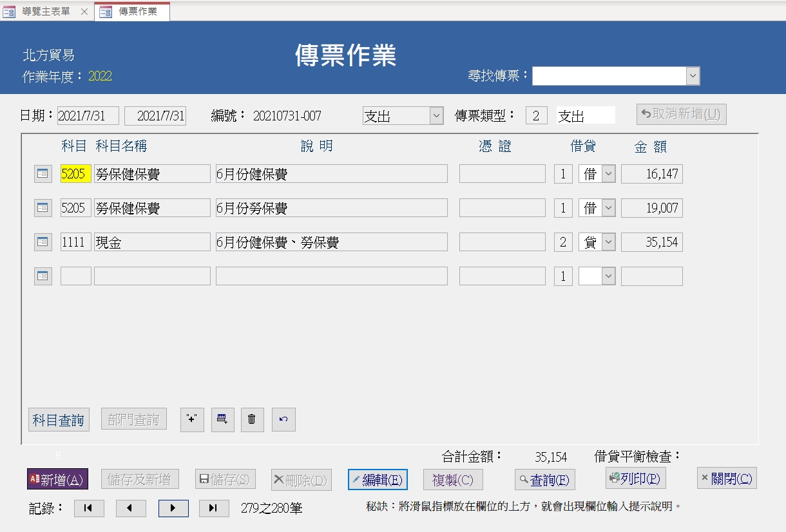
Task: Click the add-line plus icon button
Action: pos(192,419)
